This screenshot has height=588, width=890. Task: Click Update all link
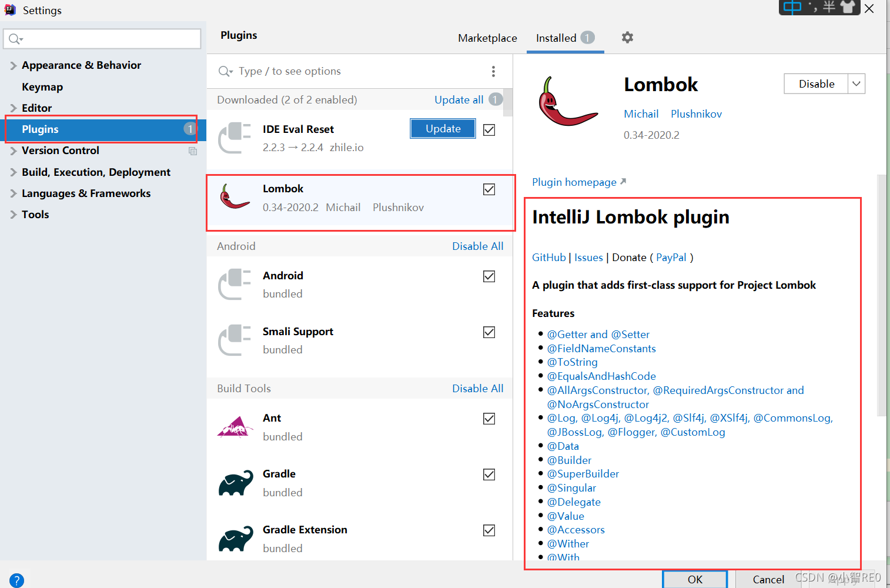[459, 100]
